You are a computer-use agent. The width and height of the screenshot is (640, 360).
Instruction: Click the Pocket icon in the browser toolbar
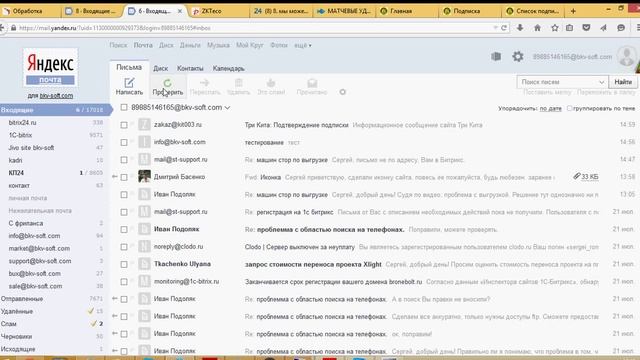point(586,28)
